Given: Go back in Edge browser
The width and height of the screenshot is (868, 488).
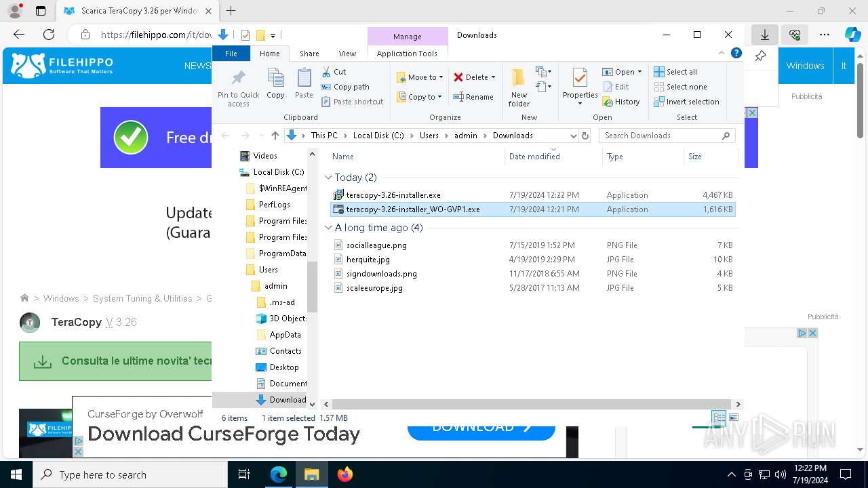Looking at the screenshot, I should pyautogui.click(x=19, y=35).
